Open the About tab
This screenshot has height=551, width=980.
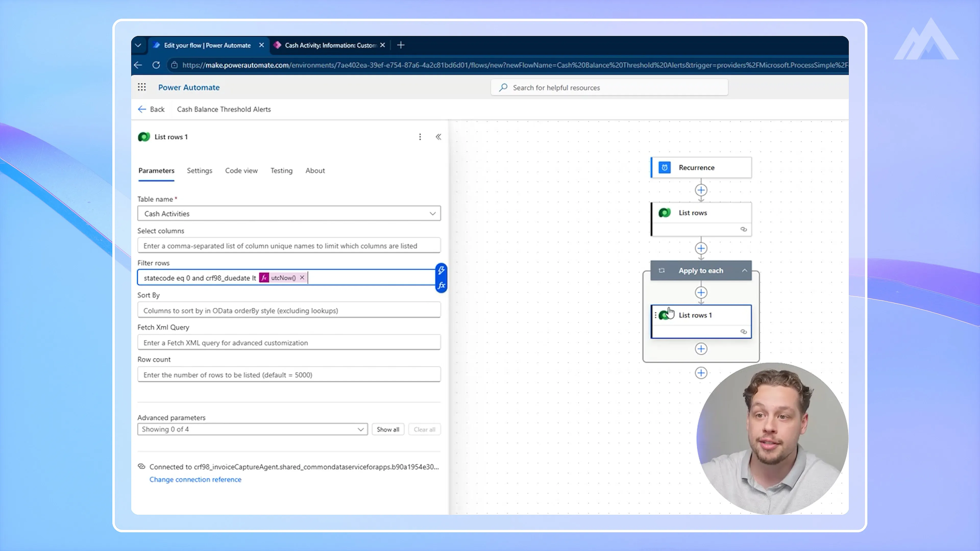pyautogui.click(x=315, y=171)
